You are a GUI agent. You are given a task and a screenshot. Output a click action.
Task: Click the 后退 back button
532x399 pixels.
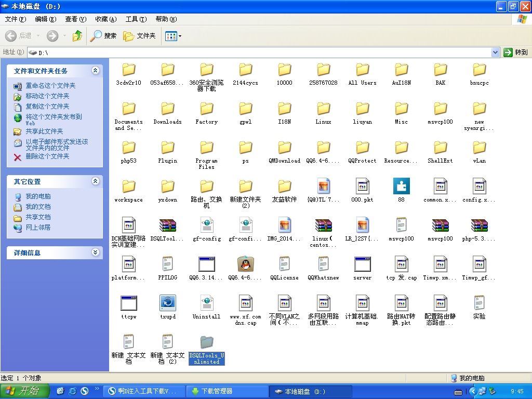coord(19,36)
